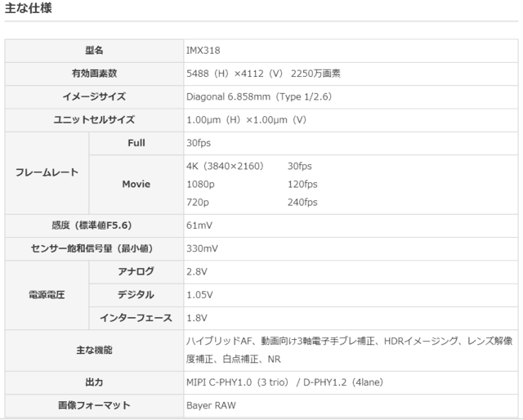Viewport: 523px width, 420px height.
Task: Select the Full frame rate sub-header
Action: (136, 143)
